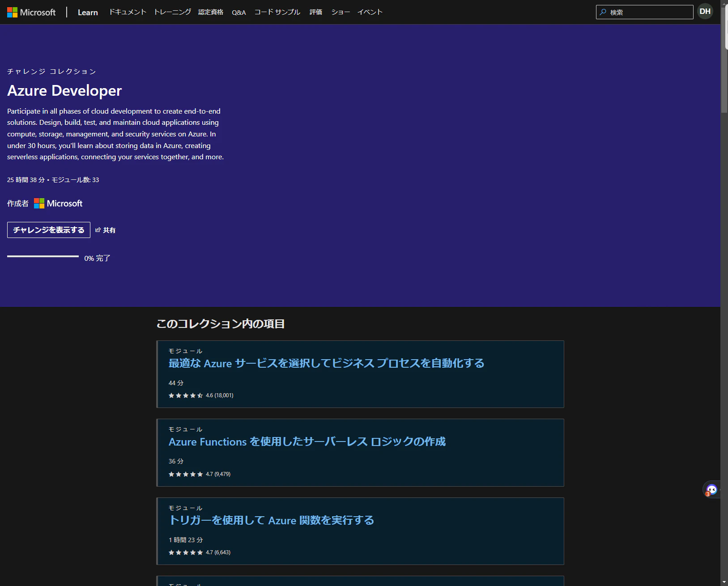Open the 評価 menu item
Image resolution: width=728 pixels, height=586 pixels.
point(316,12)
